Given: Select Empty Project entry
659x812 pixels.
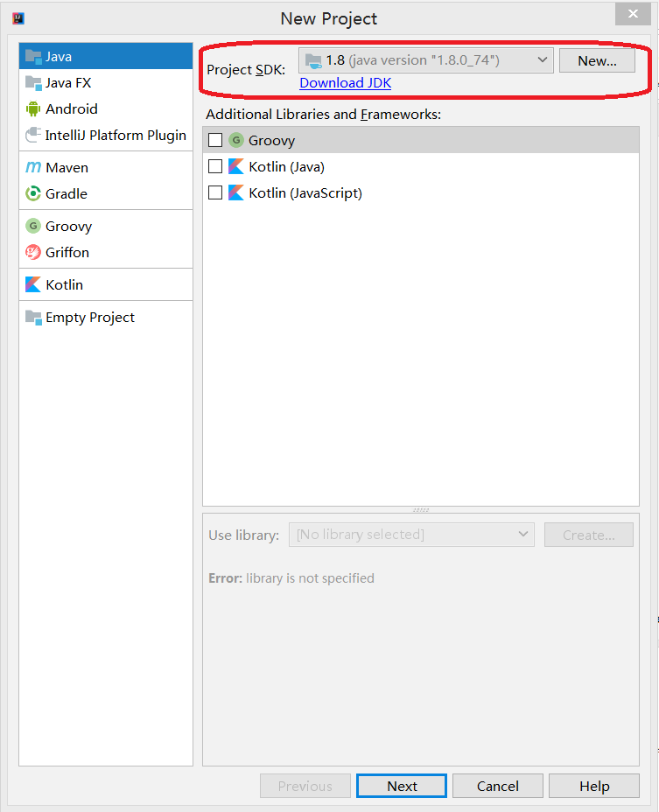Looking at the screenshot, I should (90, 318).
